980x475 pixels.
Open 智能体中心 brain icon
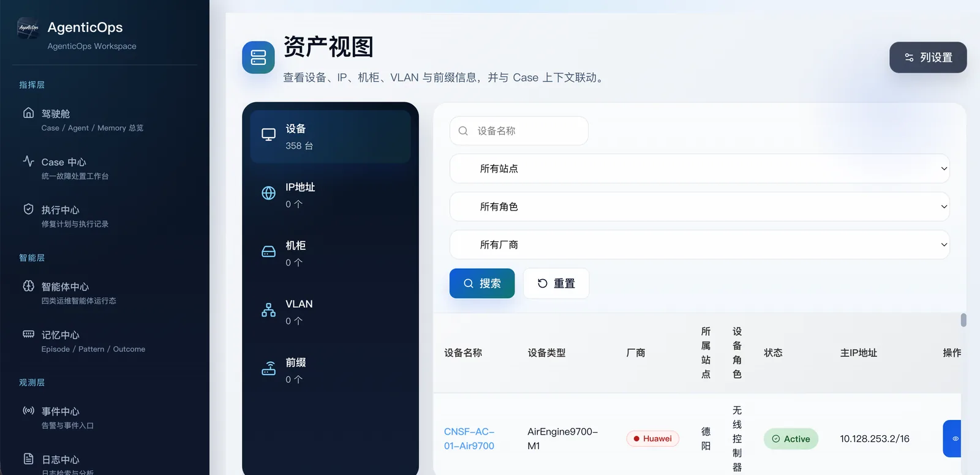[x=28, y=286]
